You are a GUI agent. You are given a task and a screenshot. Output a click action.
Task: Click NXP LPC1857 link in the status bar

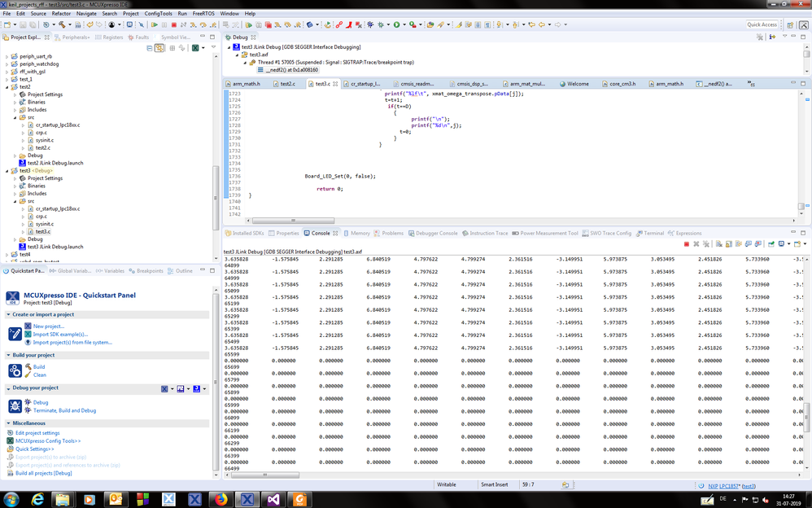click(723, 486)
